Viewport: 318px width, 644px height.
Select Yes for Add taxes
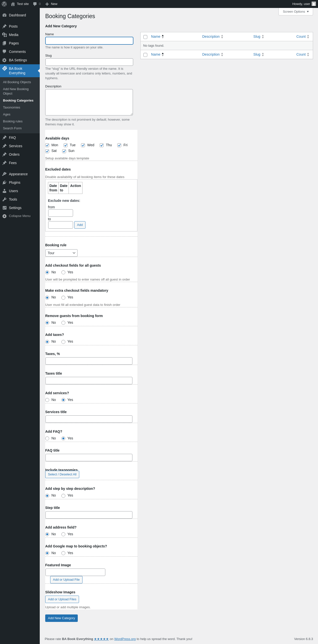[x=63, y=342]
